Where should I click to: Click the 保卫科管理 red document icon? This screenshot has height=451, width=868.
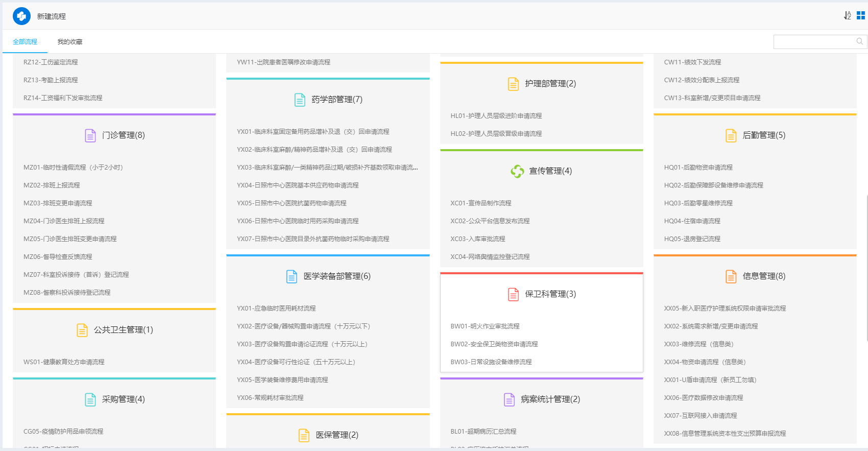[x=513, y=294]
